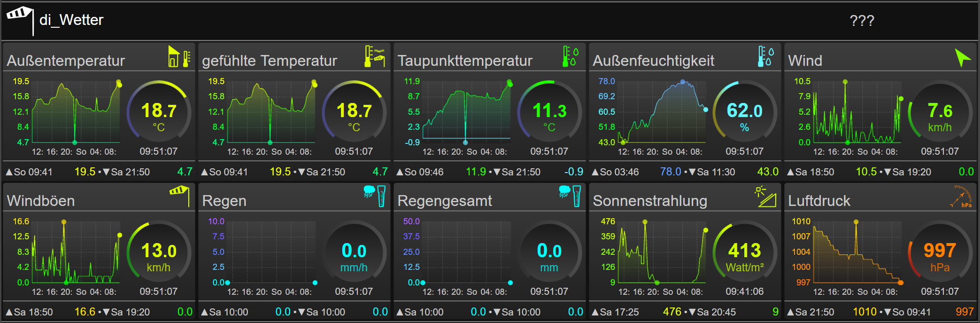This screenshot has width=980, height=323.
Task: Click Wind maximum value 10.5
Action: coord(866,172)
